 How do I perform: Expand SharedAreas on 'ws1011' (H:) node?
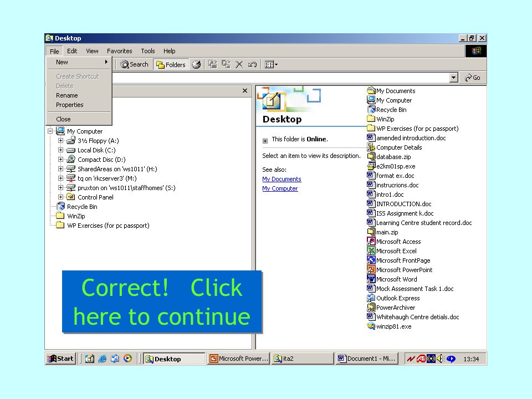click(x=61, y=168)
